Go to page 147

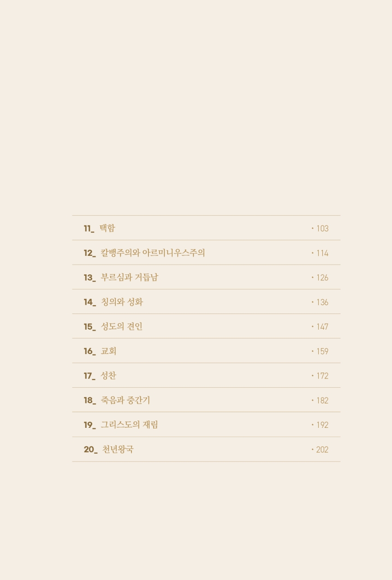(322, 327)
